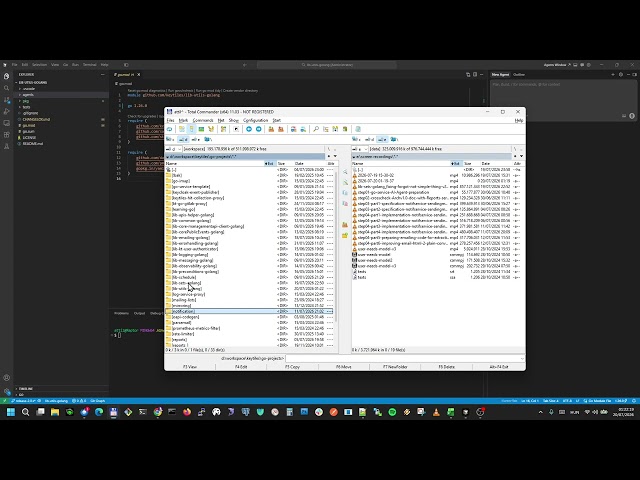
Task: Open left panel directory history arrow
Action: pos(335,156)
